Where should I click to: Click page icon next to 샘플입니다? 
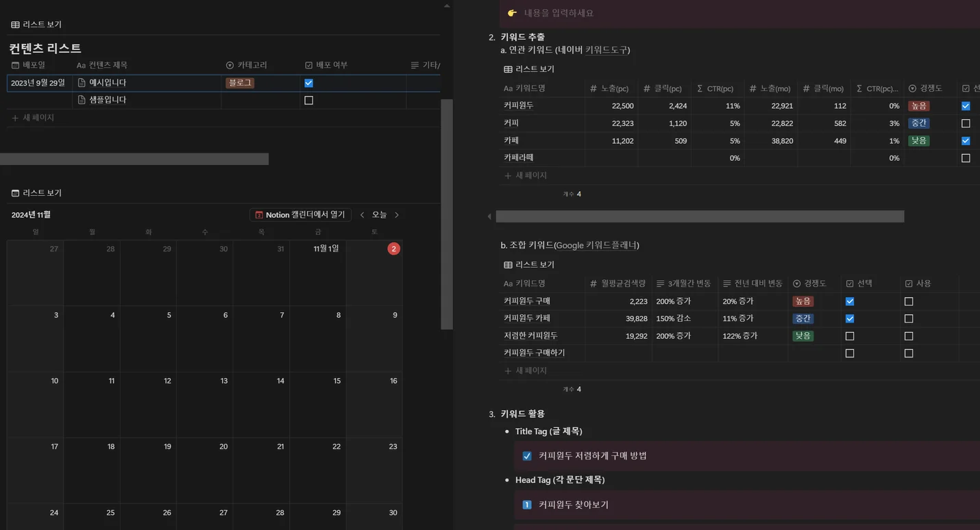[x=82, y=100]
